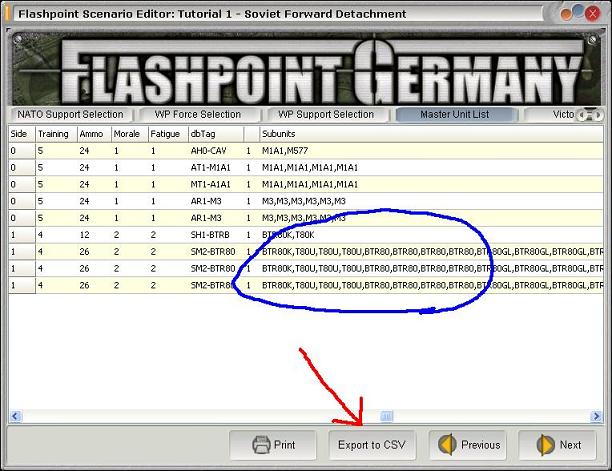Image resolution: width=612 pixels, height=471 pixels.
Task: Click the Flashpoint Scenario Editor window title
Action: pos(212,14)
